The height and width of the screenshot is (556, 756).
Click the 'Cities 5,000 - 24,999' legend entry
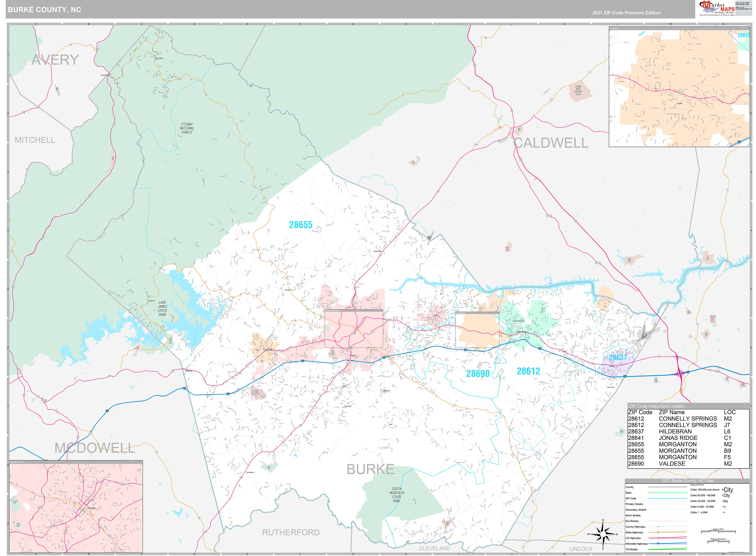[x=702, y=507]
